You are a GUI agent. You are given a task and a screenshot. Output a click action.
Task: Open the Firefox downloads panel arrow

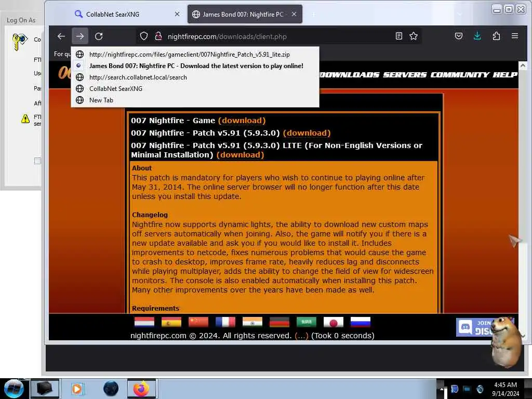[x=477, y=36]
